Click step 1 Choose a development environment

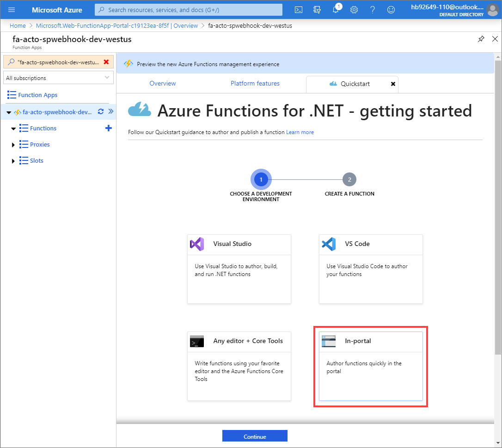point(261,179)
